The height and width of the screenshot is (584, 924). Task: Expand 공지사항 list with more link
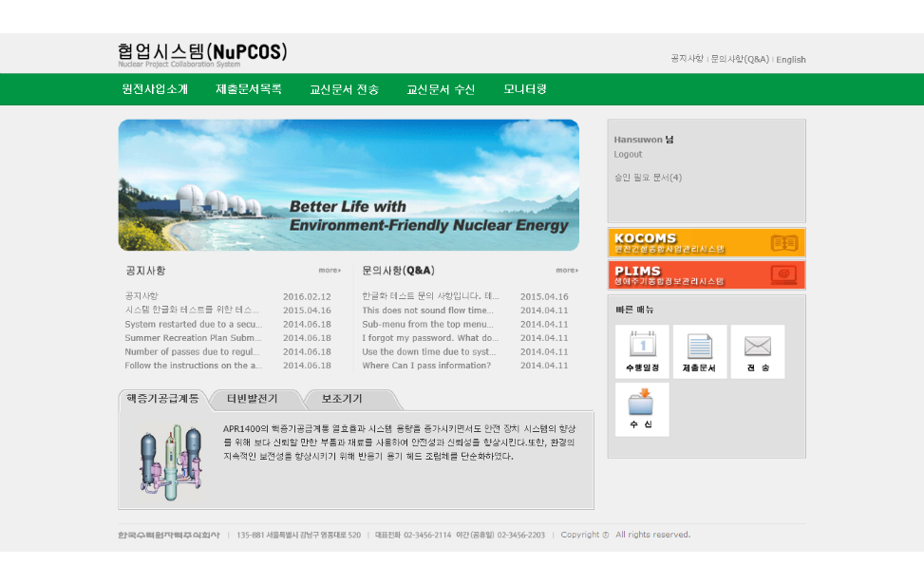330,271
